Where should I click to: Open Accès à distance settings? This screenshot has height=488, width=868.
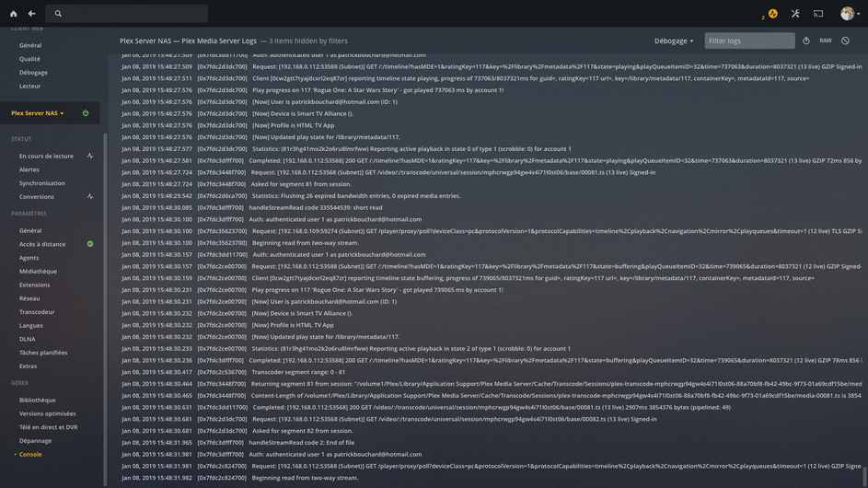click(42, 244)
